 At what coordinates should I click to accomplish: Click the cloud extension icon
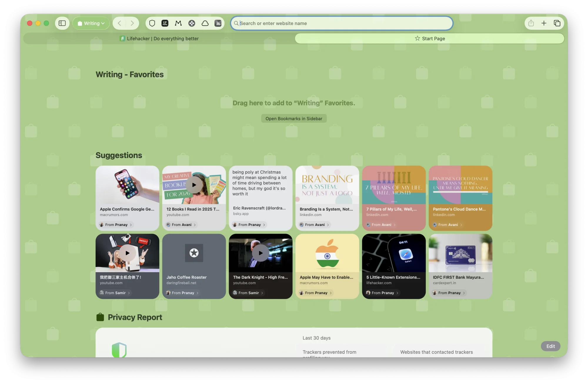pos(205,23)
